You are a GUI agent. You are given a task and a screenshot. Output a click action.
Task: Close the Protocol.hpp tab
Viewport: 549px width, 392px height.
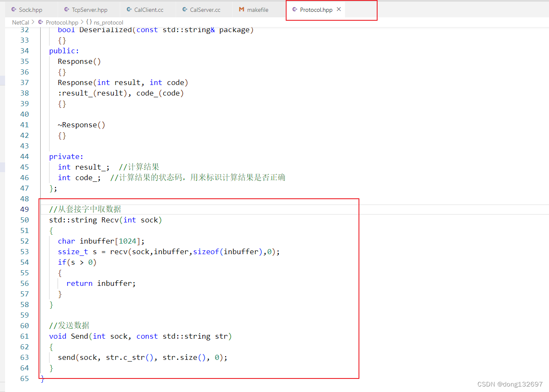tap(339, 9)
